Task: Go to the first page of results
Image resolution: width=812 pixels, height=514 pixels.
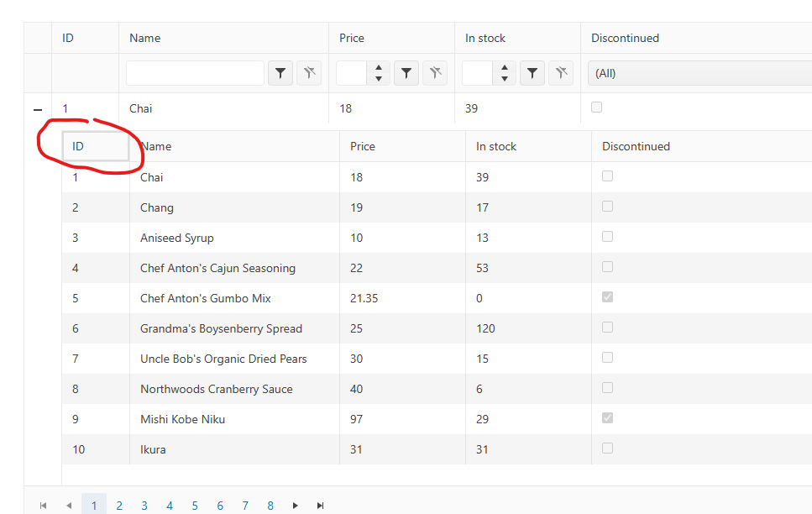Action: (44, 505)
